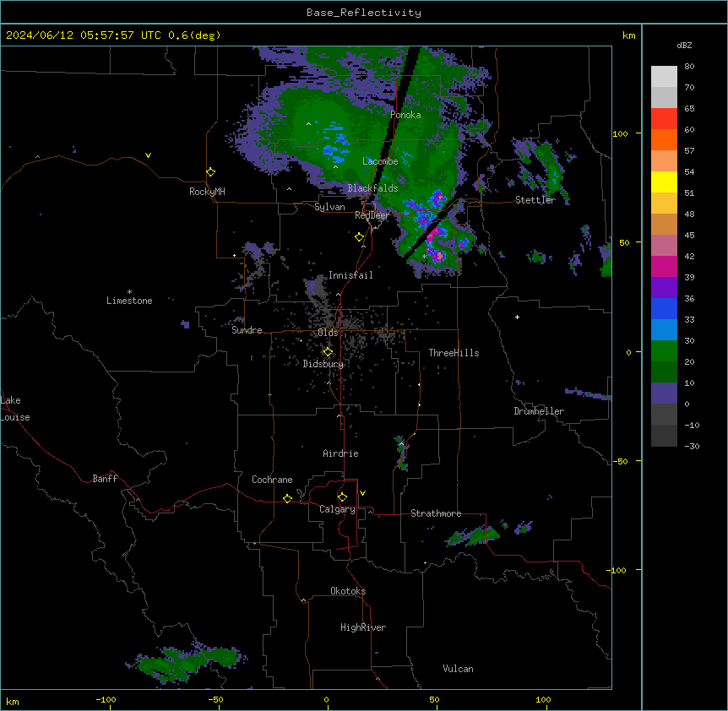Click the RockyMH label
728x711 pixels.
[x=207, y=192]
